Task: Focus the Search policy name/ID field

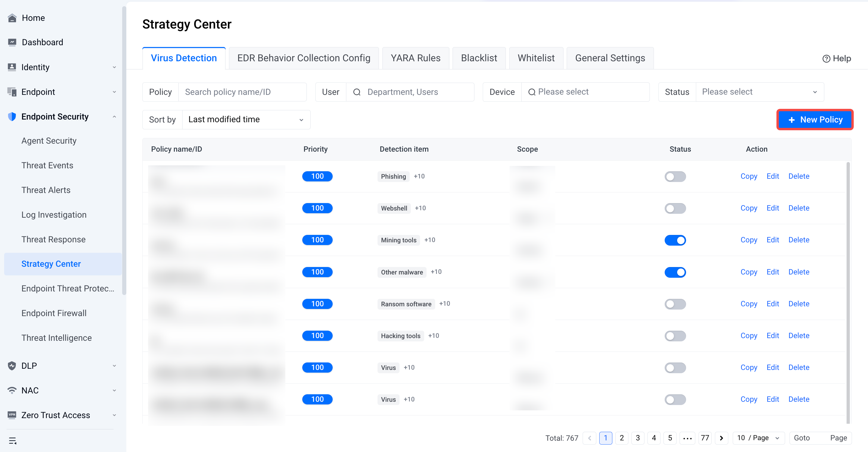Action: coord(242,92)
